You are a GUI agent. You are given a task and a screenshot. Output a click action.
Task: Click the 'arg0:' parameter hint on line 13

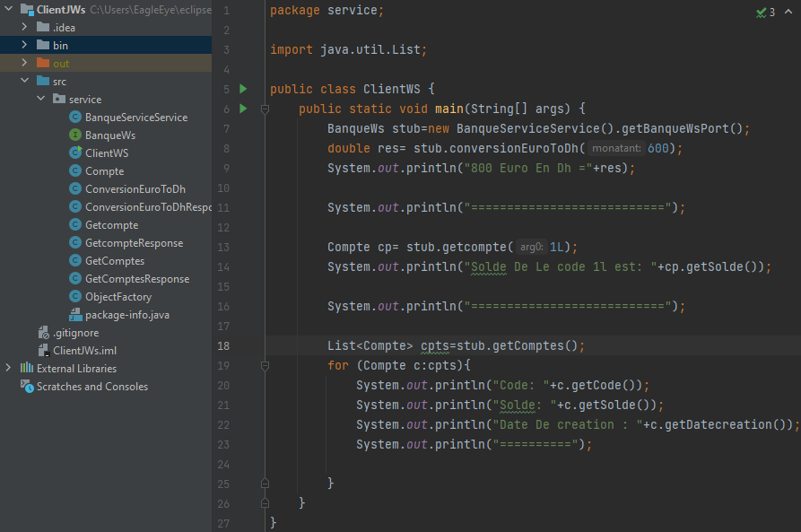531,247
